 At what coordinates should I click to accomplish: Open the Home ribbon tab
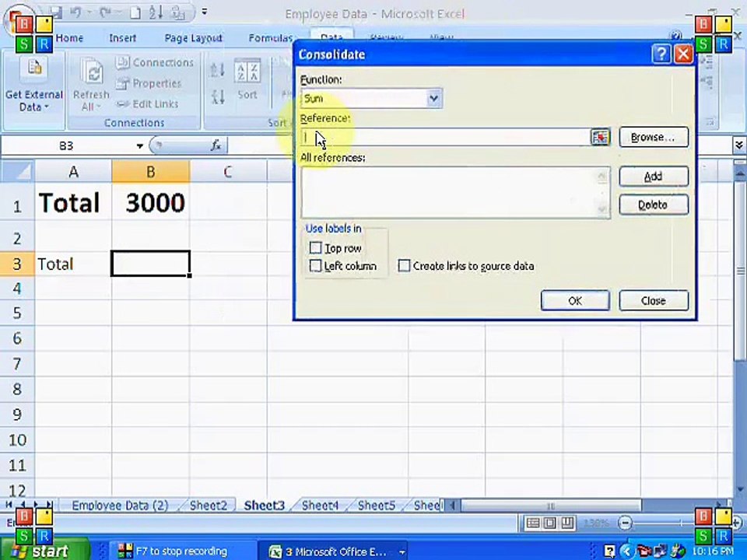69,37
